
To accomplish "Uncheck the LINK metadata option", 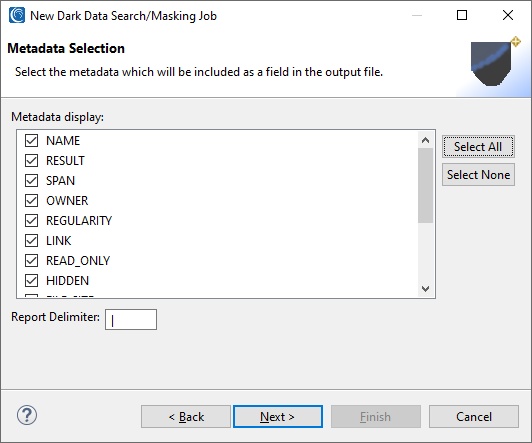I will point(32,240).
